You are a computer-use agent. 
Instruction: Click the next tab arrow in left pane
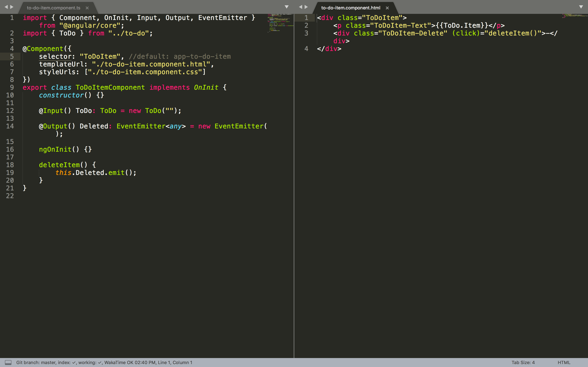(x=12, y=7)
